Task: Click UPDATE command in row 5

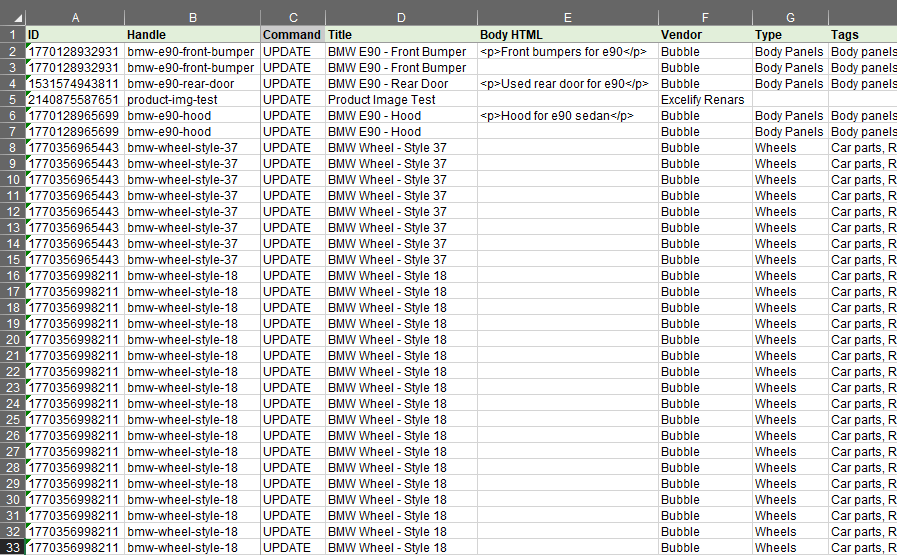Action: click(293, 100)
